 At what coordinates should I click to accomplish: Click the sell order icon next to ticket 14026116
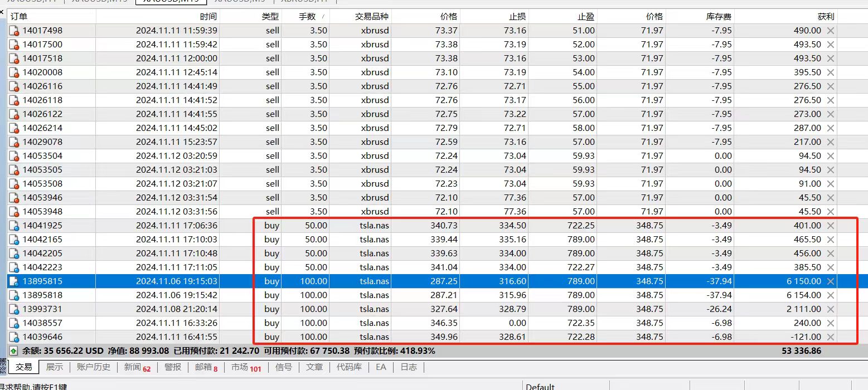(x=13, y=86)
